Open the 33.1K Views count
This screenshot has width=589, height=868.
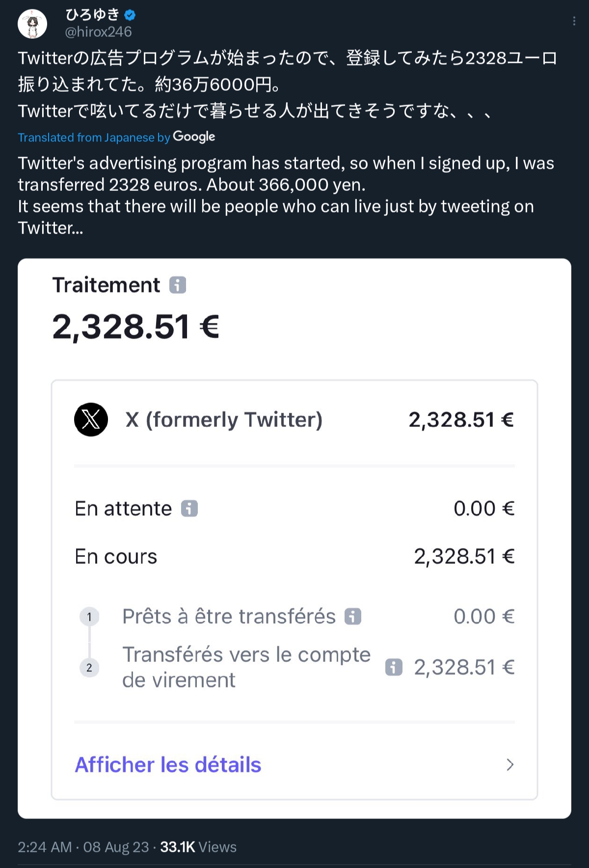click(198, 847)
